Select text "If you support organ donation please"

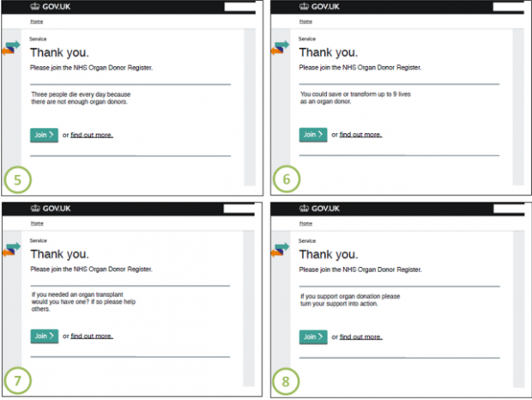tap(350, 296)
